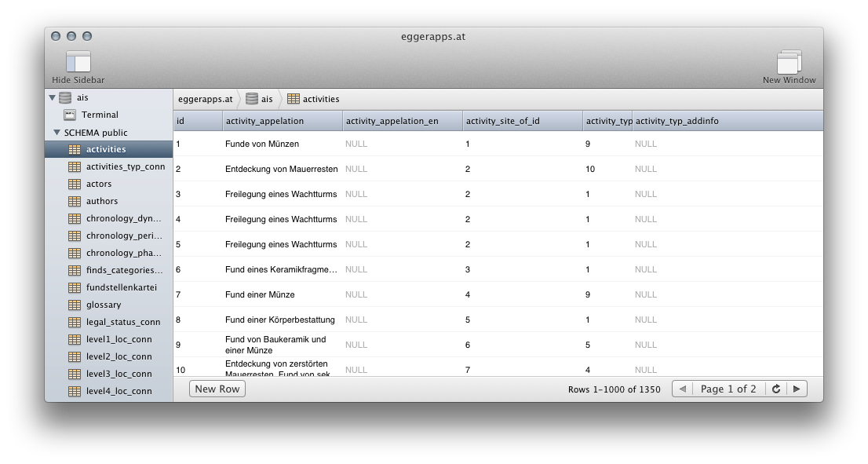Click activity_site_of_id value 6 in row 9

(468, 345)
